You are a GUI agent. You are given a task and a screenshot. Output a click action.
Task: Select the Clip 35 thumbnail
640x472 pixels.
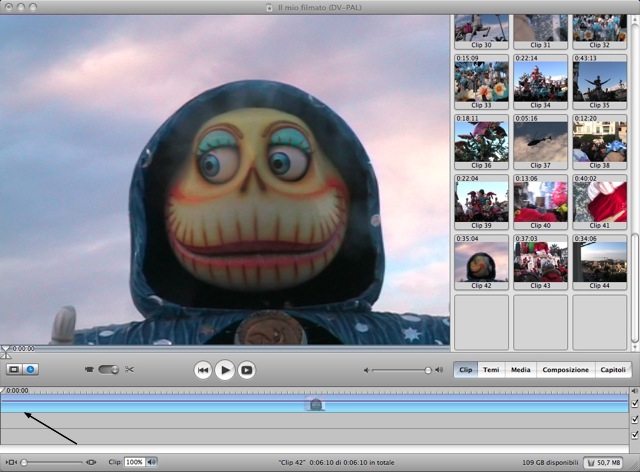(600, 82)
